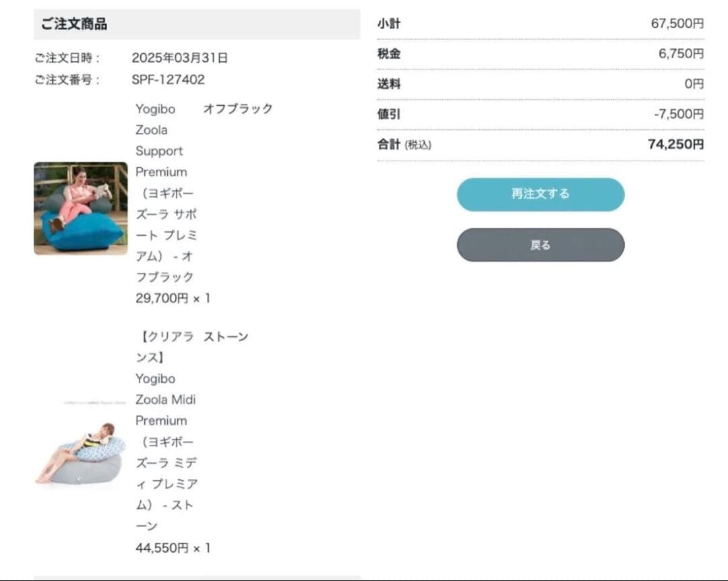Viewport: 728px width, 581px height.
Task: Click the 値引 discount amount -7,500円
Action: point(679,114)
